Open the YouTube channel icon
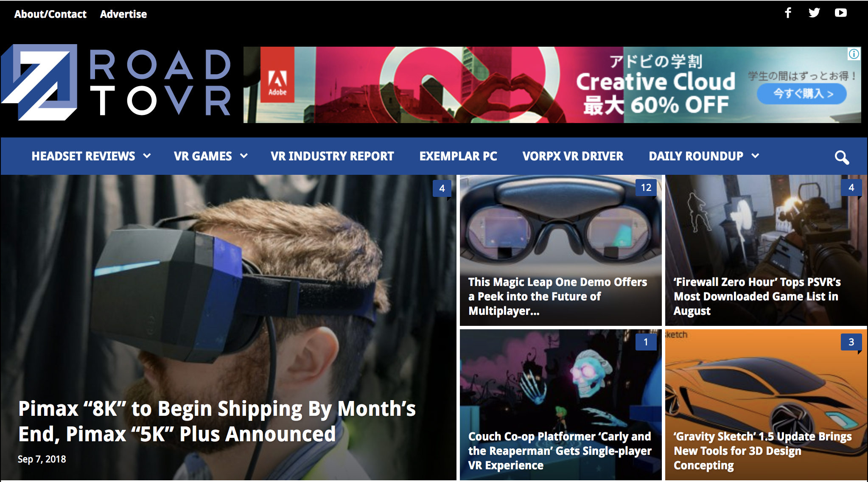Screen dimensions: 868x482 (840, 13)
